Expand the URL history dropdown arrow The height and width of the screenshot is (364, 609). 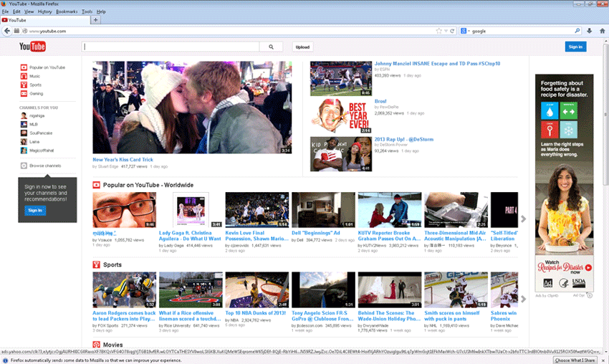[x=446, y=31]
